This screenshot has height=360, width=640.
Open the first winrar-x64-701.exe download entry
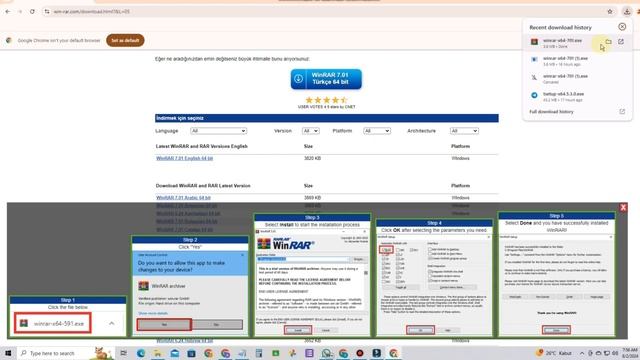563,42
